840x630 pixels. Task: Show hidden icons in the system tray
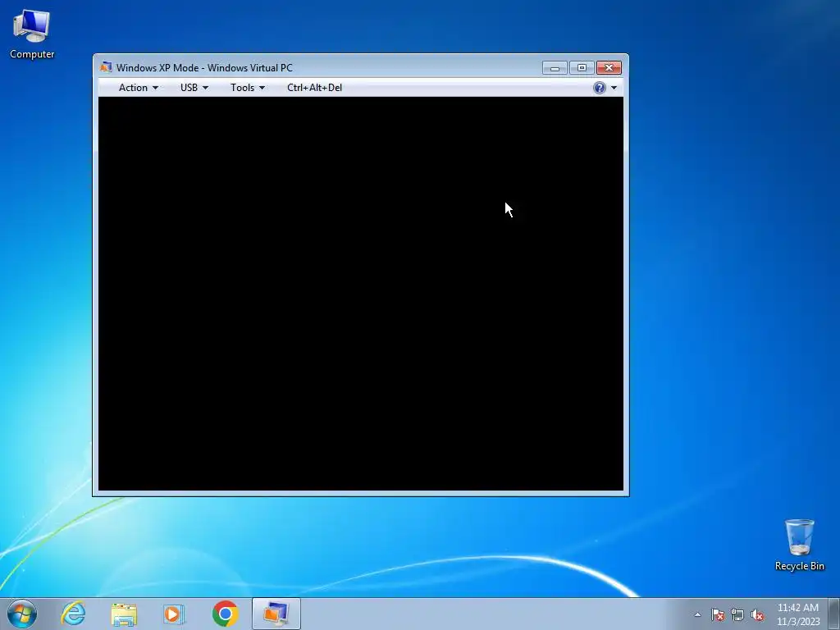pyautogui.click(x=697, y=614)
